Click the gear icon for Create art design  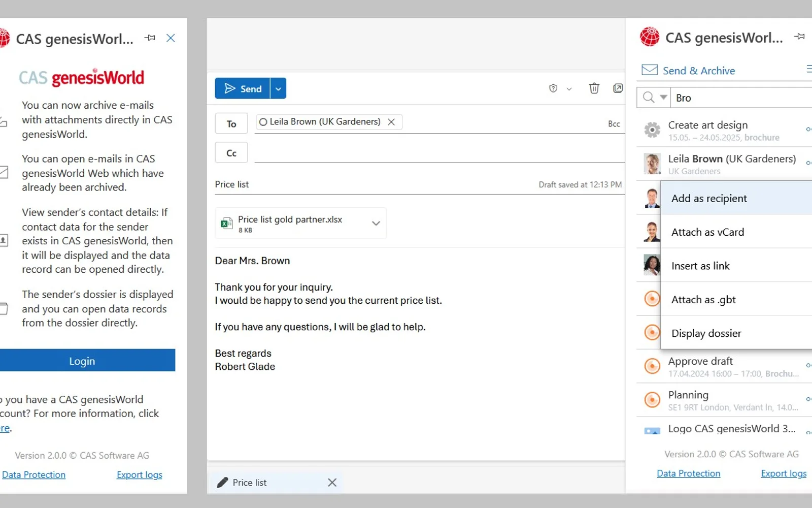click(652, 130)
